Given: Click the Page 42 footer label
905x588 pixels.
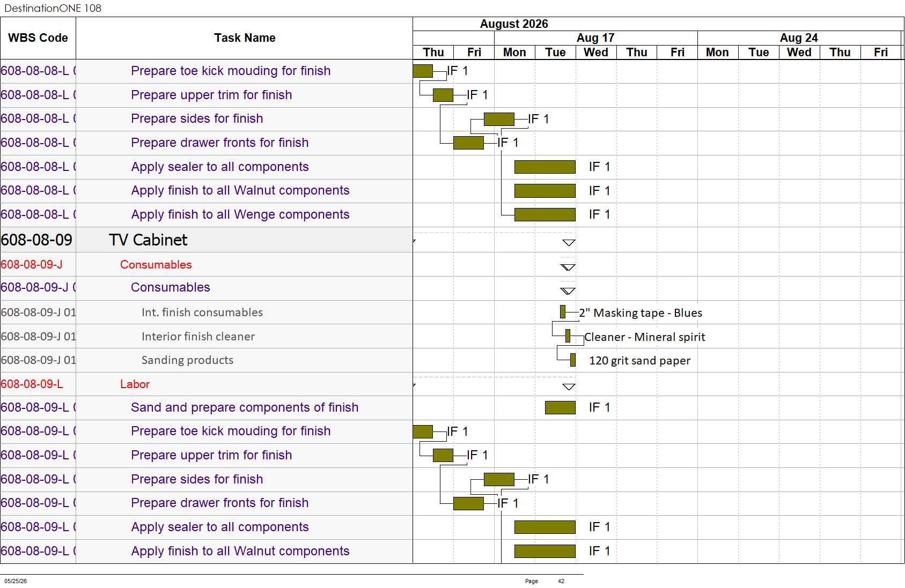Looking at the screenshot, I should coord(545,581).
